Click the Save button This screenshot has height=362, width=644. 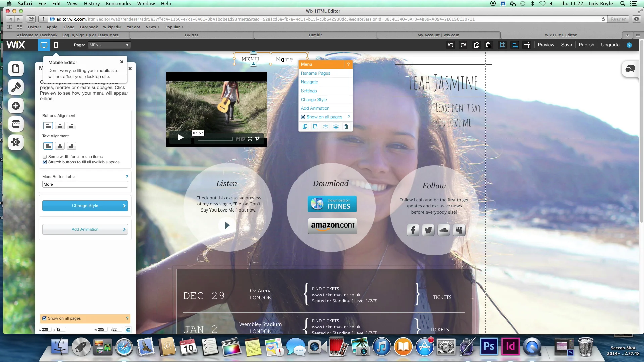coord(567,45)
